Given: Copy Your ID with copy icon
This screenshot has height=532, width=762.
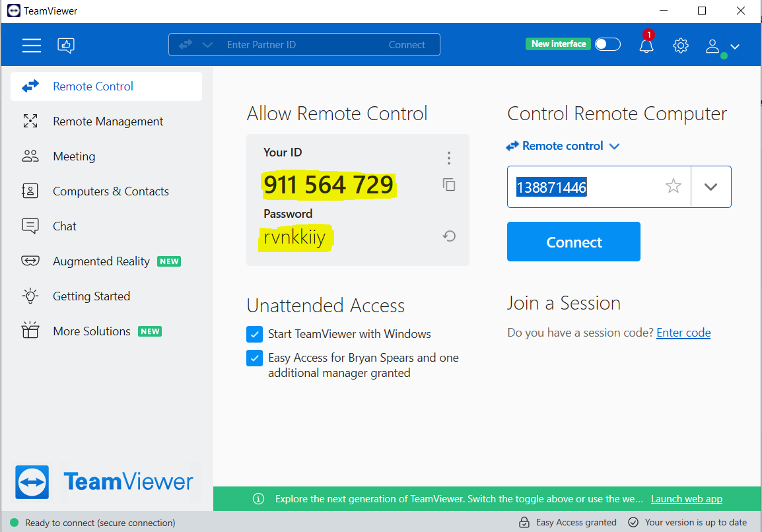Looking at the screenshot, I should coord(449,185).
